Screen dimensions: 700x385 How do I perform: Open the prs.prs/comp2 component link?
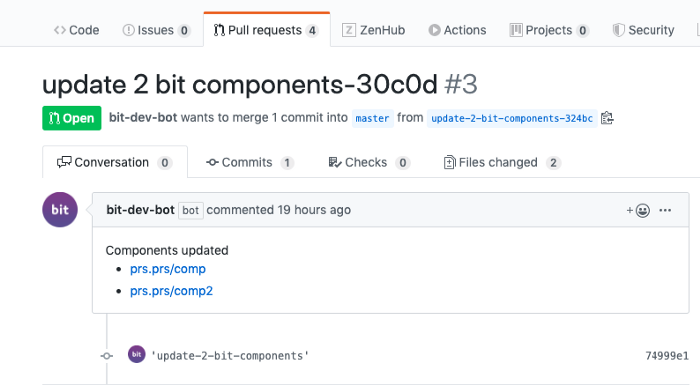(171, 291)
